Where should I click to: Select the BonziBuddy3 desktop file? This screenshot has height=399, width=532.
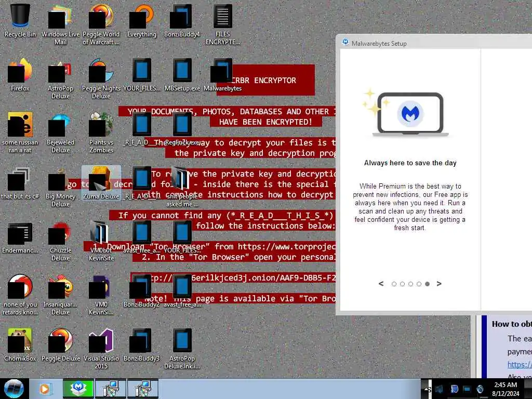click(x=141, y=345)
